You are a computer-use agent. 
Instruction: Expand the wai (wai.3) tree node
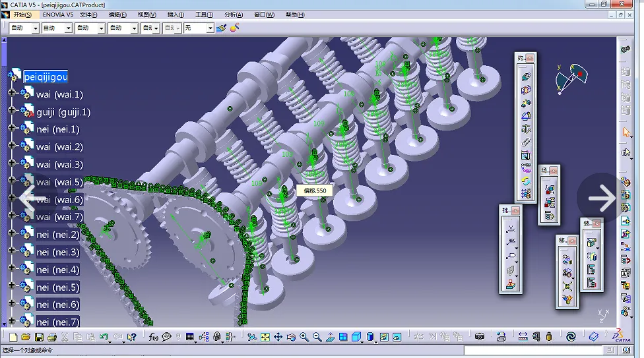12,163
